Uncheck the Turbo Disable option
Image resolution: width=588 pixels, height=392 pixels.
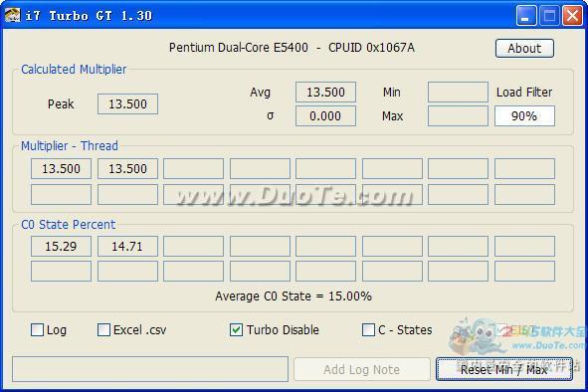[236, 330]
